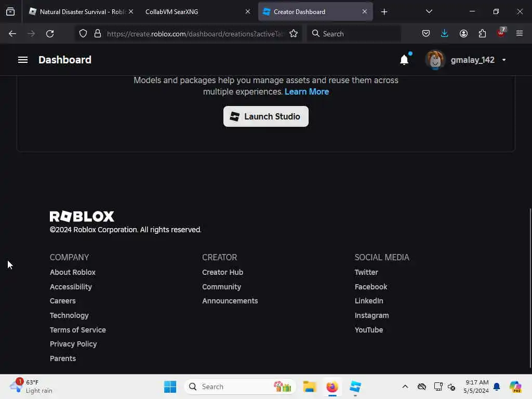Open the LinkedIn social link
Image resolution: width=532 pixels, height=399 pixels.
(x=369, y=301)
